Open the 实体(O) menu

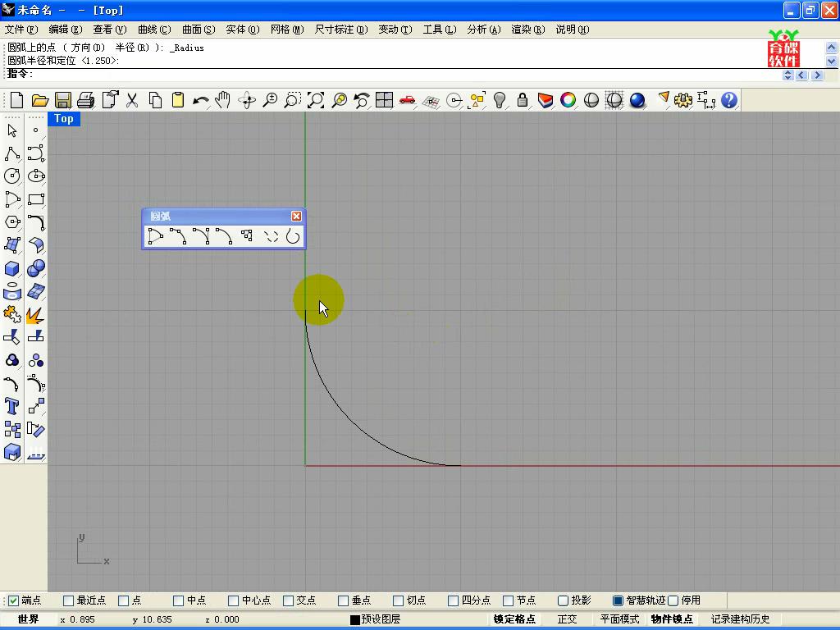pos(243,30)
